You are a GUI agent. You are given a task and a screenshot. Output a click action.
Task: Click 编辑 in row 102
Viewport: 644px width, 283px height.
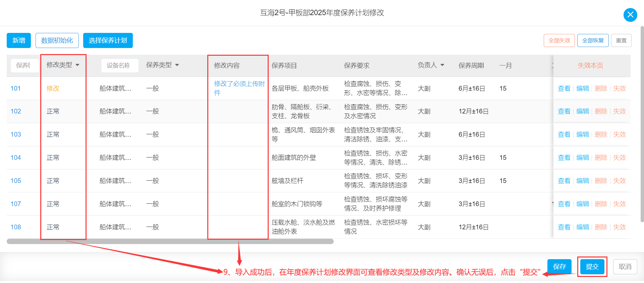point(583,111)
